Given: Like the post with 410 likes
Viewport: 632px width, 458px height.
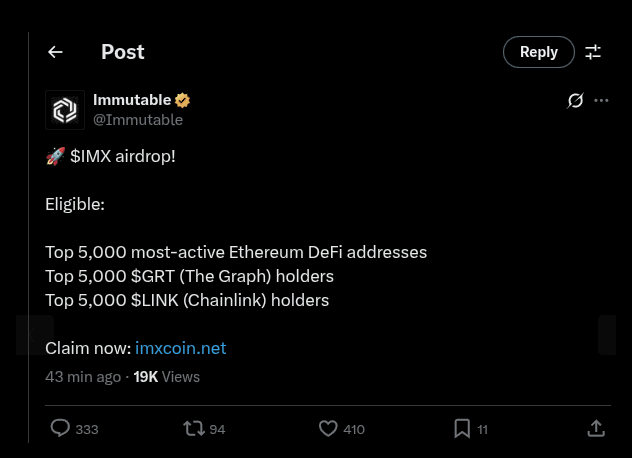Looking at the screenshot, I should tap(328, 428).
